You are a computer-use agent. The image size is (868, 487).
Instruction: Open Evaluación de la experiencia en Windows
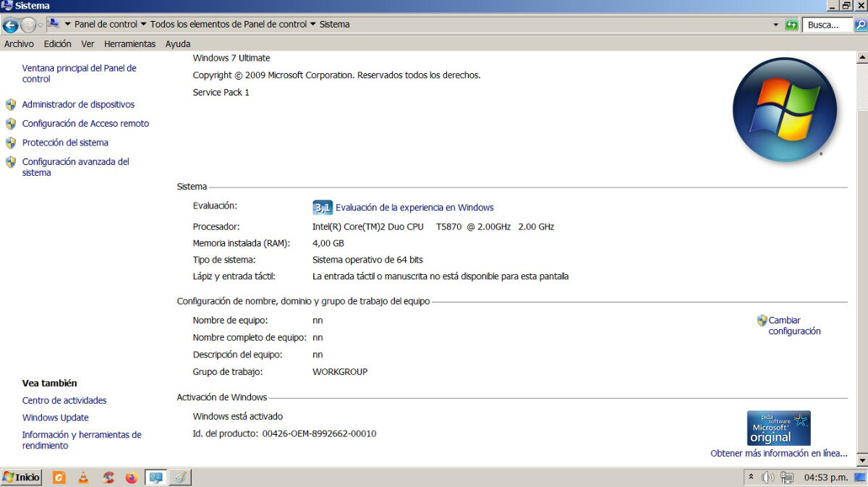(414, 208)
